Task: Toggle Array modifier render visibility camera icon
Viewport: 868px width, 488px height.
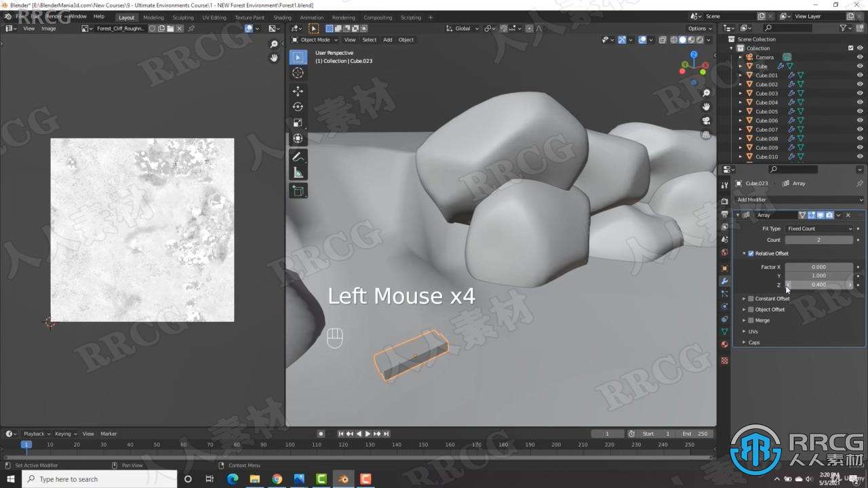Action: [829, 215]
